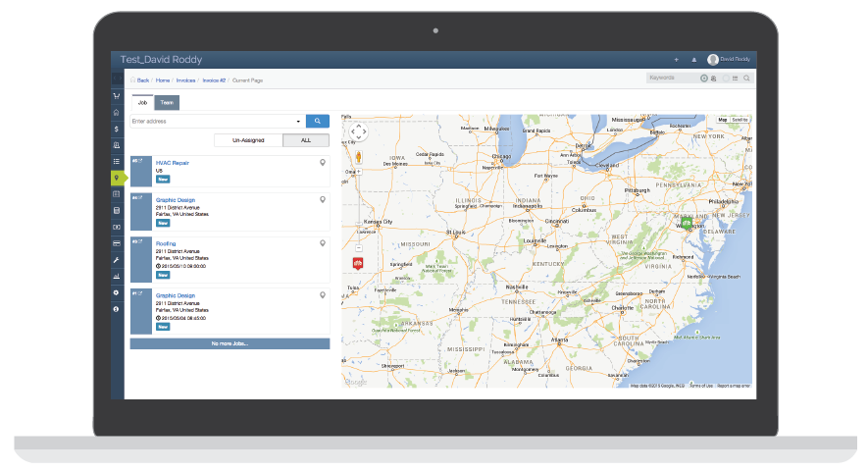Click the blue address search button
Viewport: 868px width, 471px height.
tap(317, 121)
